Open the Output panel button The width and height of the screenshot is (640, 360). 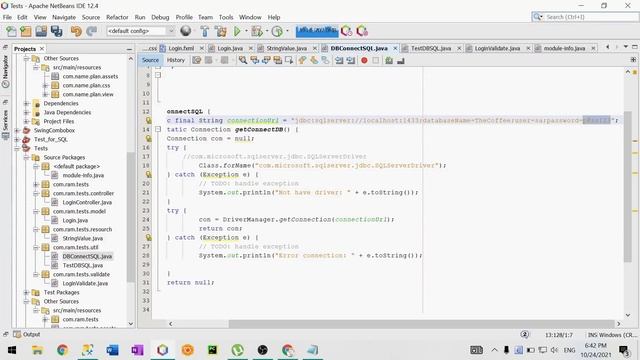pos(27,334)
